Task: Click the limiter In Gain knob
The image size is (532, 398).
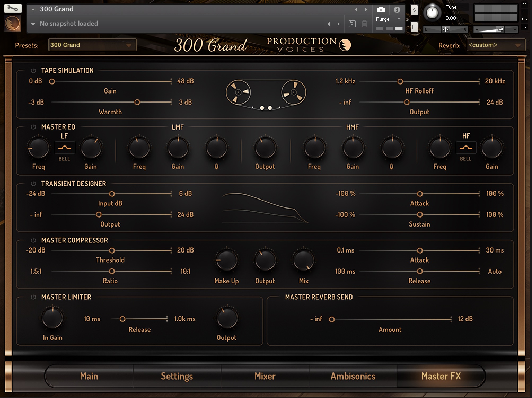Action: (53, 317)
